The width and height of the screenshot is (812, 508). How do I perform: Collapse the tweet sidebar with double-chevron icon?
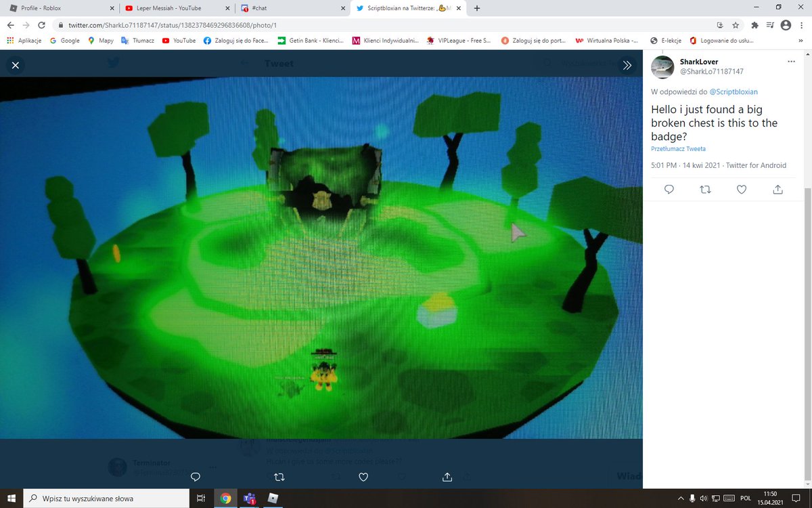[x=627, y=65]
